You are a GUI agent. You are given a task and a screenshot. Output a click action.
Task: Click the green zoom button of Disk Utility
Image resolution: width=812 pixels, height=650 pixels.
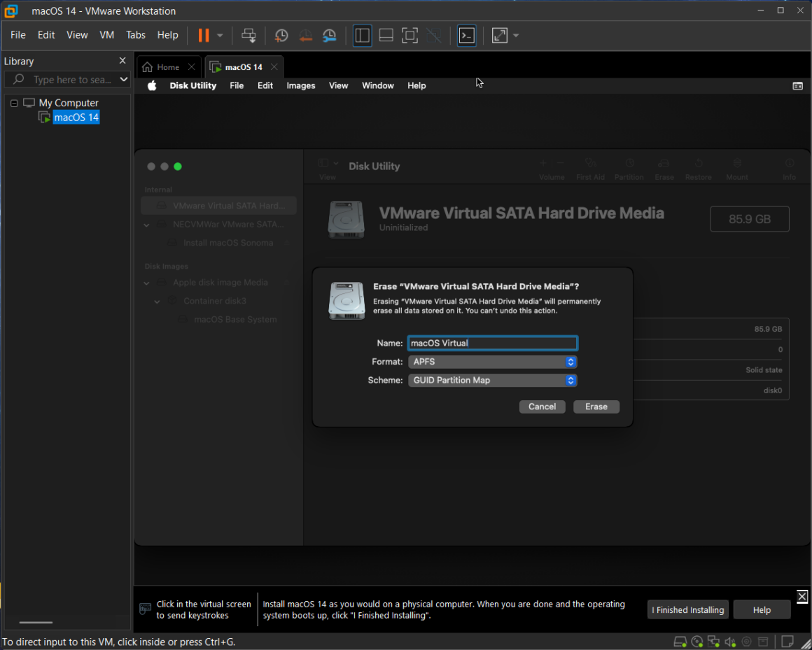pos(178,167)
